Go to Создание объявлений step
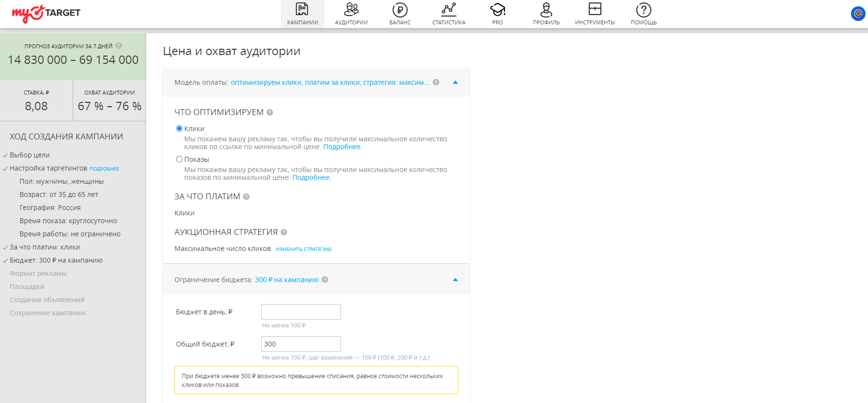 pos(47,300)
